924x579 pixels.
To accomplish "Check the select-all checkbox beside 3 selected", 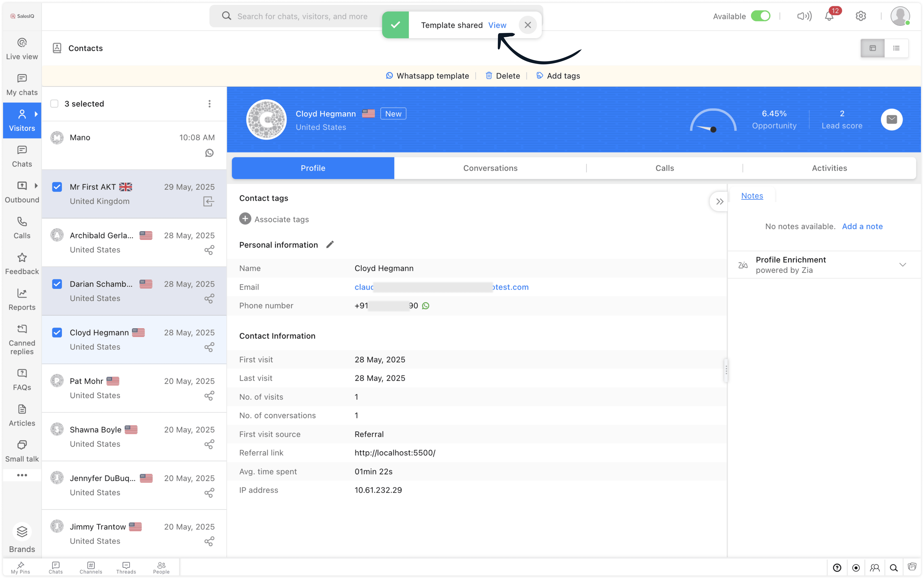I will click(x=54, y=104).
